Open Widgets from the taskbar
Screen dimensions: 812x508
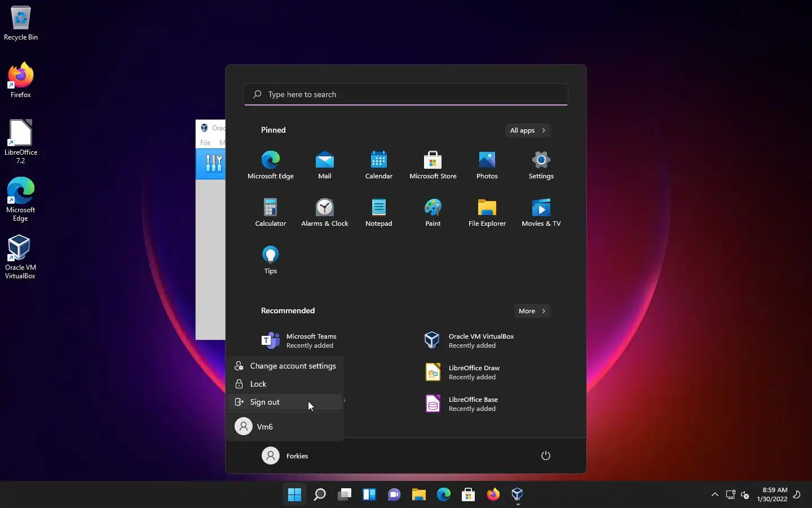click(369, 494)
